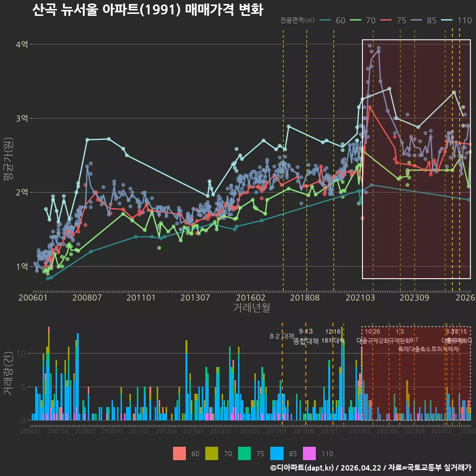Click the 1억 y-axis label
Viewport: 476px width, 476px height.
click(x=22, y=267)
